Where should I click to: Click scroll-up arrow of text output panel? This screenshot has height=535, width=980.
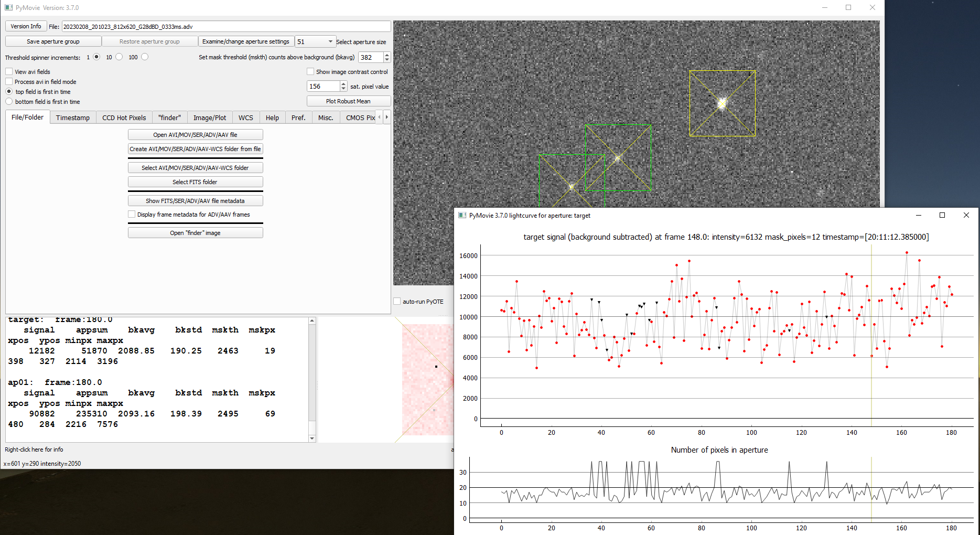click(312, 320)
